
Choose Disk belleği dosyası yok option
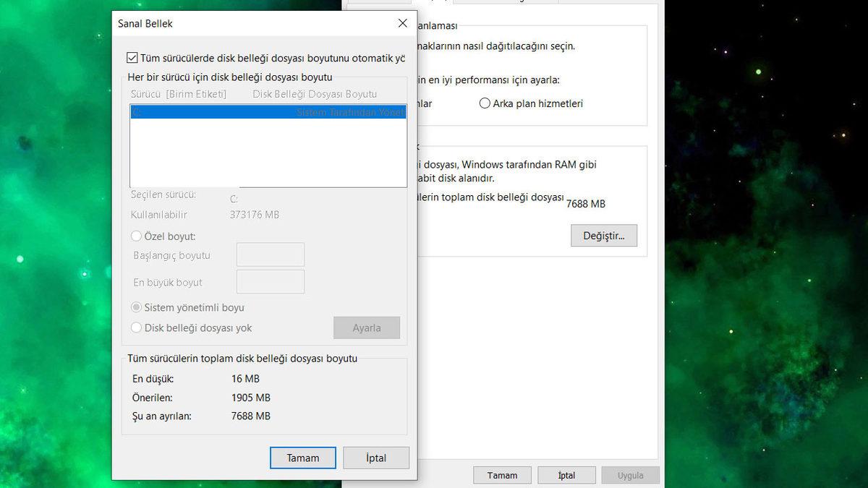[x=135, y=327]
